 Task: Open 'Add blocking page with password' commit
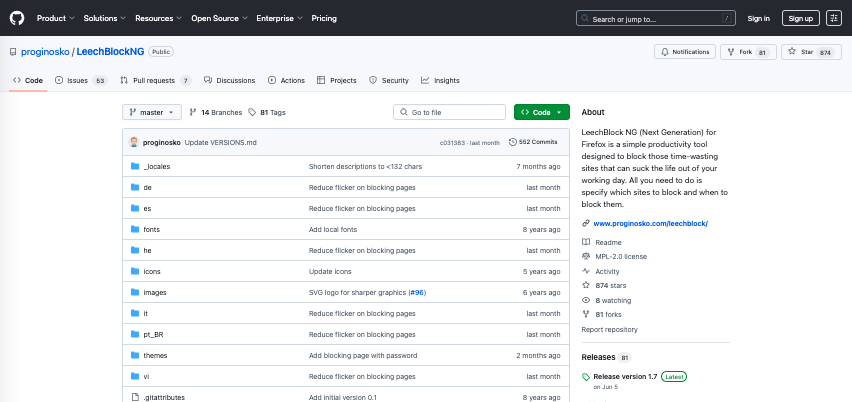pos(363,355)
